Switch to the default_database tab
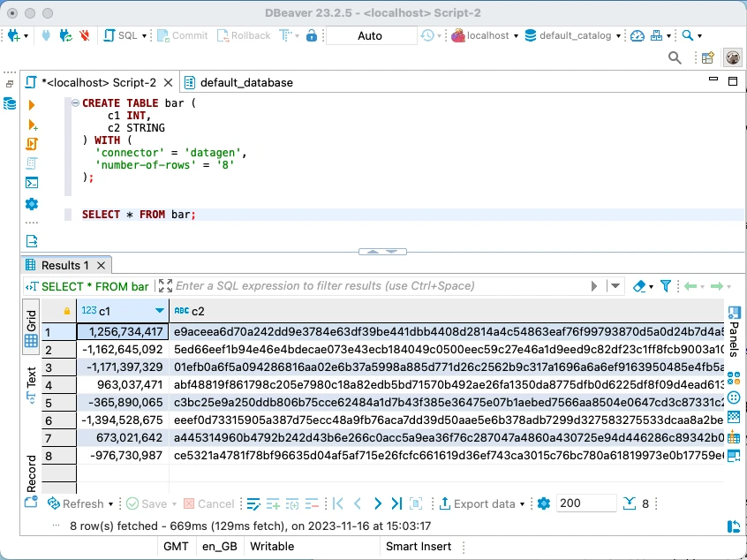This screenshot has width=747, height=560. (x=235, y=80)
